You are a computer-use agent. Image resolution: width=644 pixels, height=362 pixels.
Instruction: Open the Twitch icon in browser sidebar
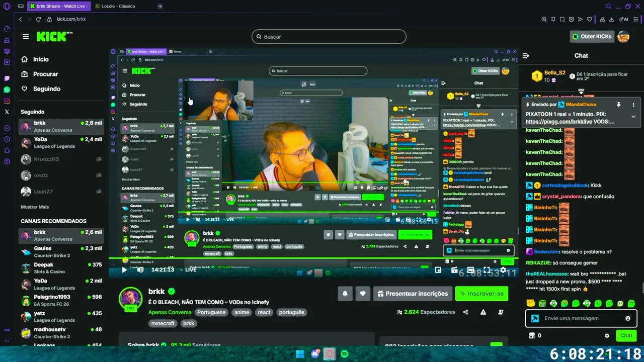click(7, 78)
